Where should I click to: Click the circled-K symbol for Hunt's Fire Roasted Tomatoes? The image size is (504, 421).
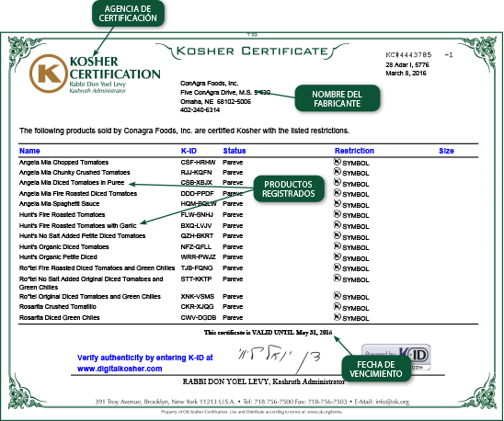pyautogui.click(x=337, y=214)
